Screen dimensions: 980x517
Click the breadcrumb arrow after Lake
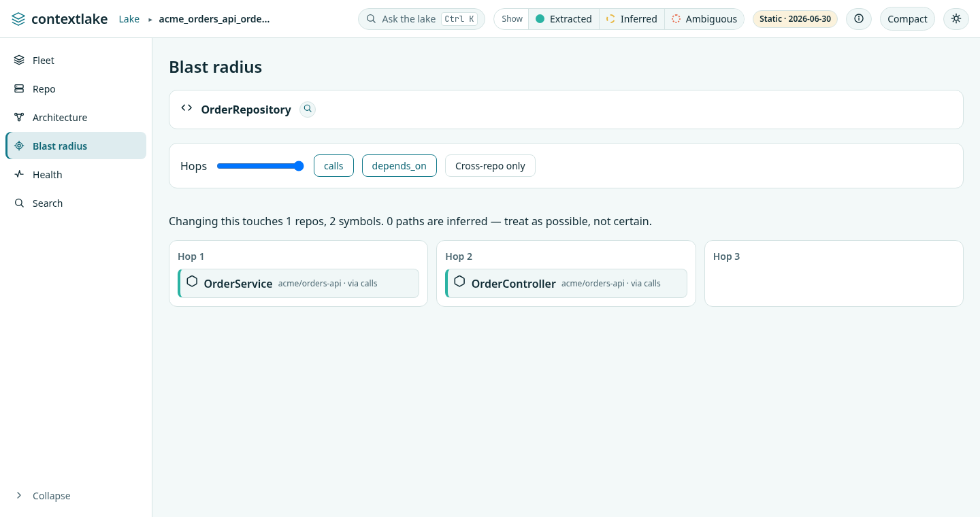click(x=150, y=20)
